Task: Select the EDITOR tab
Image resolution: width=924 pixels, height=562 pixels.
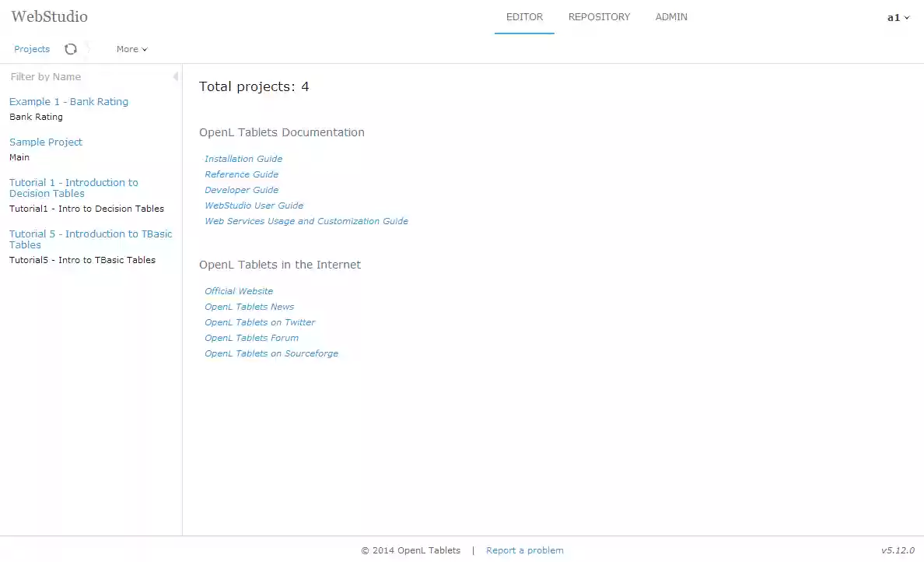Action: coord(524,16)
